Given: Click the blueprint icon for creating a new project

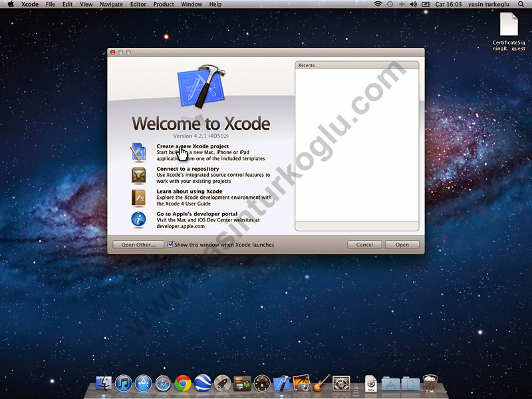Looking at the screenshot, I should tap(138, 152).
